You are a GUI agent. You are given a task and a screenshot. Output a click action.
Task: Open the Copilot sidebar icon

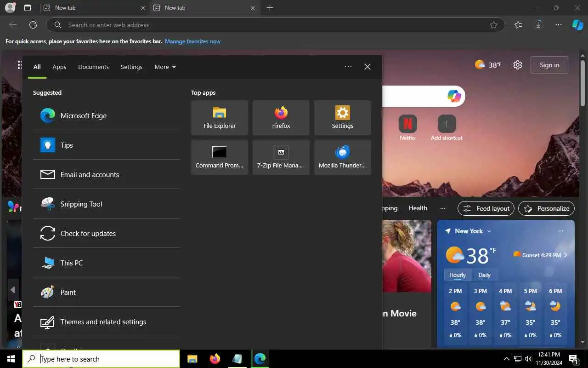tap(577, 25)
